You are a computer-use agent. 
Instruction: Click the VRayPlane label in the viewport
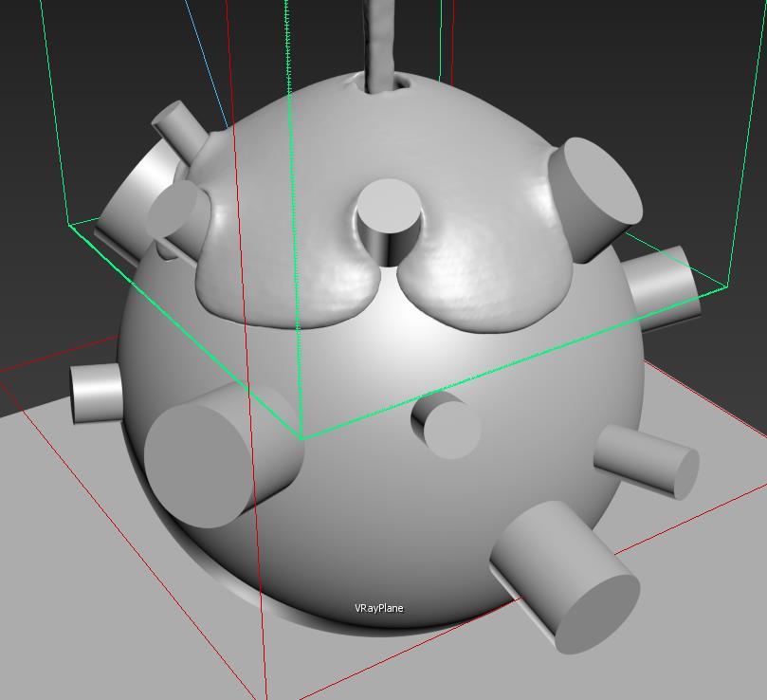coord(379,608)
